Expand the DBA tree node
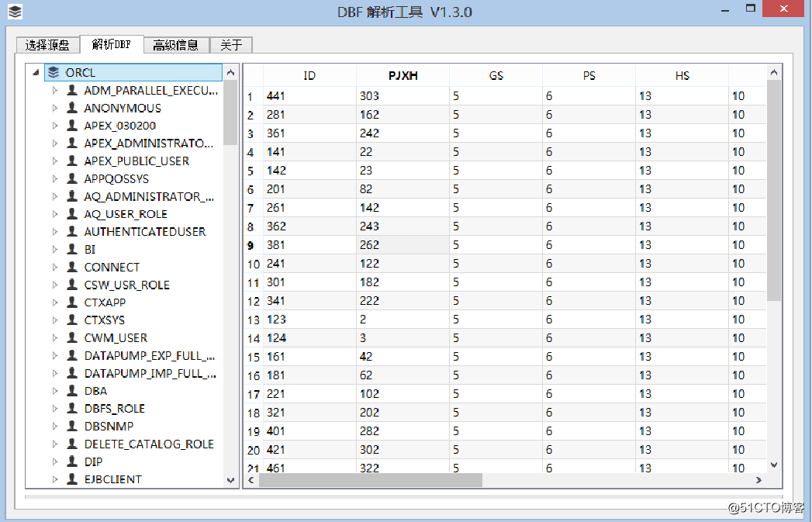Screen dimensions: 812x522 click(55, 391)
